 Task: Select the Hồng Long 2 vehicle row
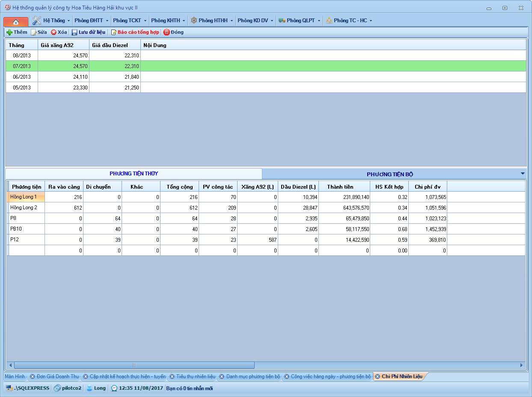pos(24,207)
